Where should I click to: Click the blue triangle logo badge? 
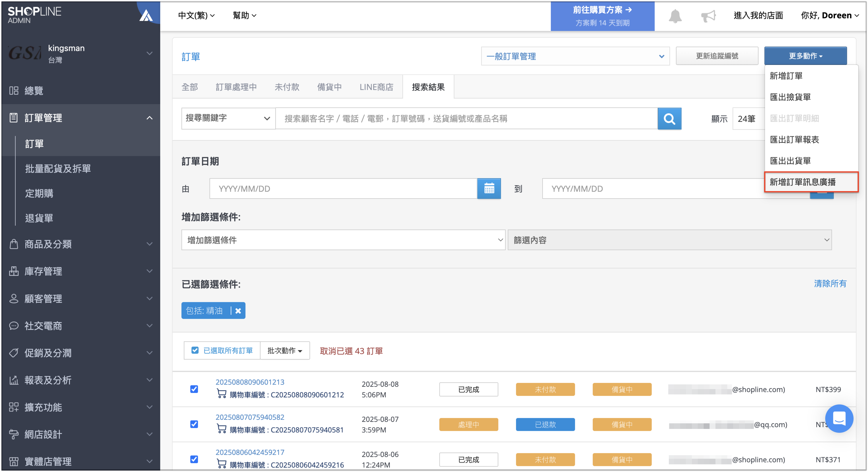coord(146,15)
